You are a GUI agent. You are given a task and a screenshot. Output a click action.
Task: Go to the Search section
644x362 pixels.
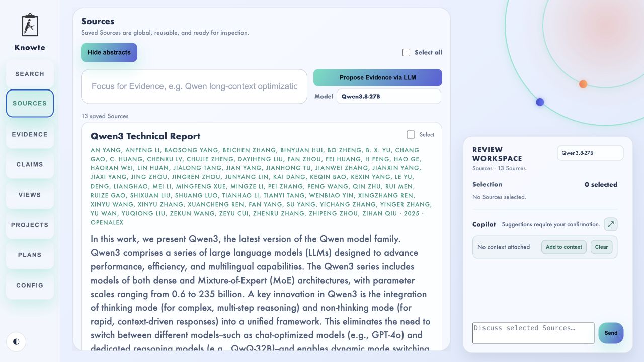pos(30,74)
